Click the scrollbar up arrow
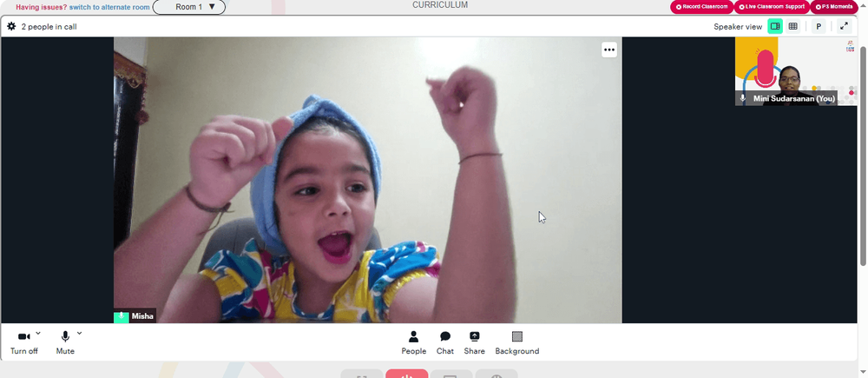Image resolution: width=868 pixels, height=378 pixels. click(x=863, y=4)
